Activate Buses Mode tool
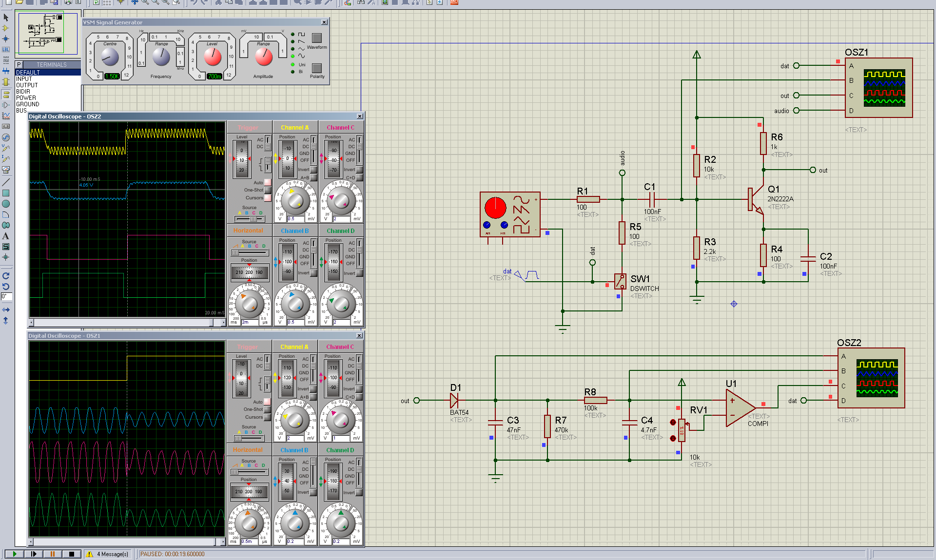 (x=6, y=71)
